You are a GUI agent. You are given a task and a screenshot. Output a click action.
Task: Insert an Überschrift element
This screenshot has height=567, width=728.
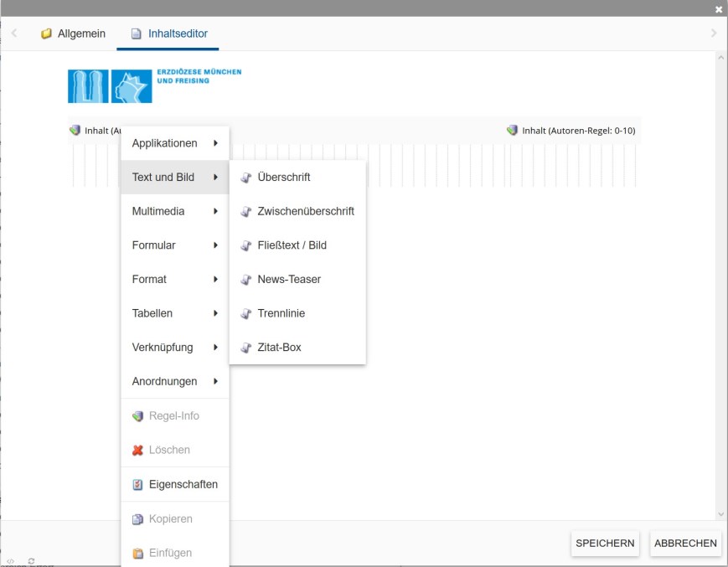click(283, 177)
